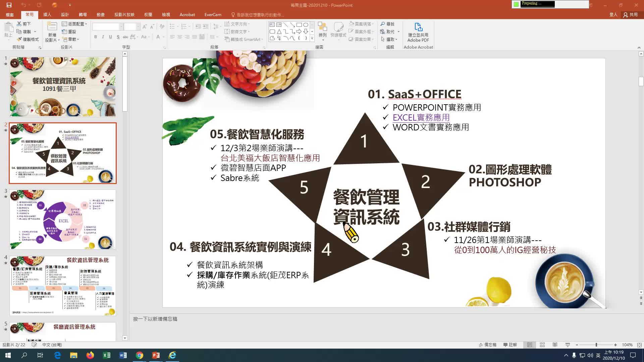Viewport: 644px width, 362px height.
Task: Toggle Bold formatting
Action: 96,37
